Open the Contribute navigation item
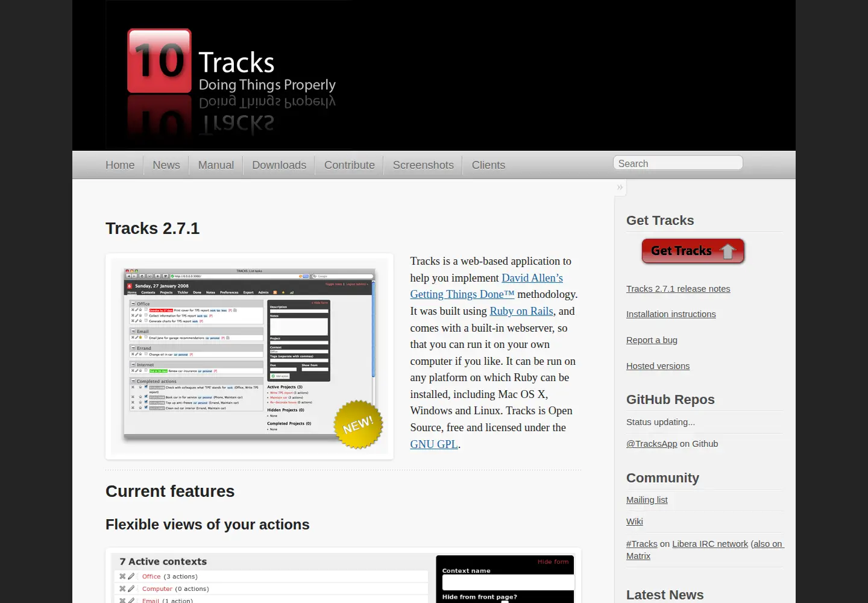This screenshot has width=868, height=603. [350, 165]
